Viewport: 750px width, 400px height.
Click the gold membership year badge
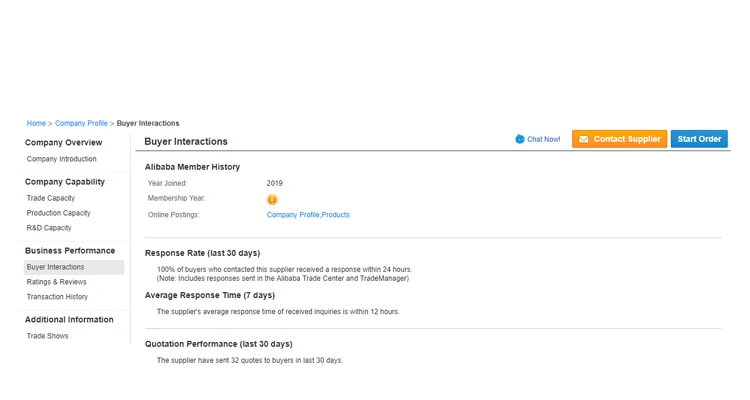[272, 199]
